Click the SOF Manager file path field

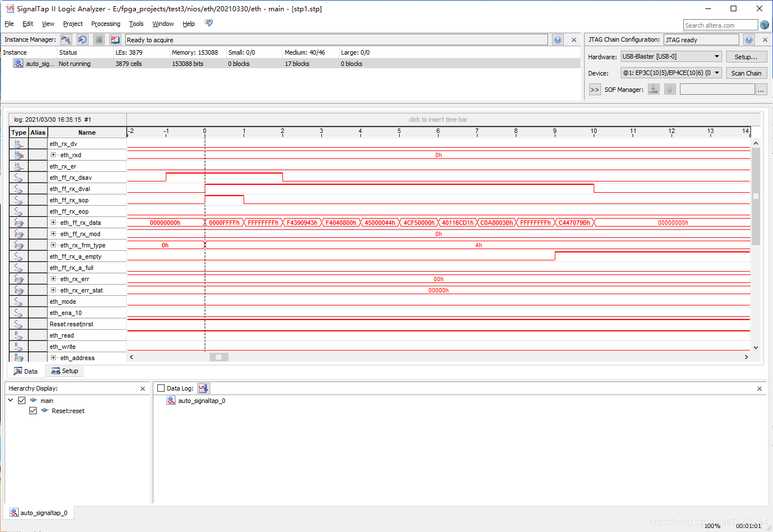[717, 89]
